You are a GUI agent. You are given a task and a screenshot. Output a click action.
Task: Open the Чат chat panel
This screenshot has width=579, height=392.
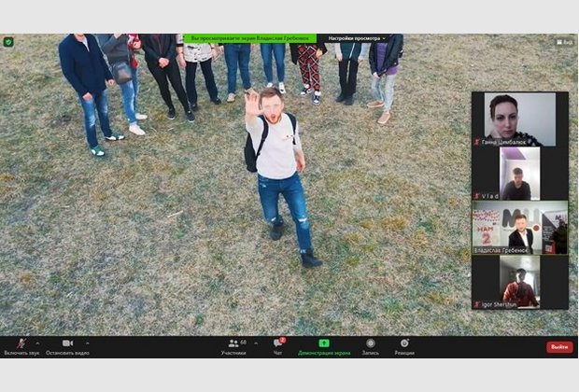277,347
